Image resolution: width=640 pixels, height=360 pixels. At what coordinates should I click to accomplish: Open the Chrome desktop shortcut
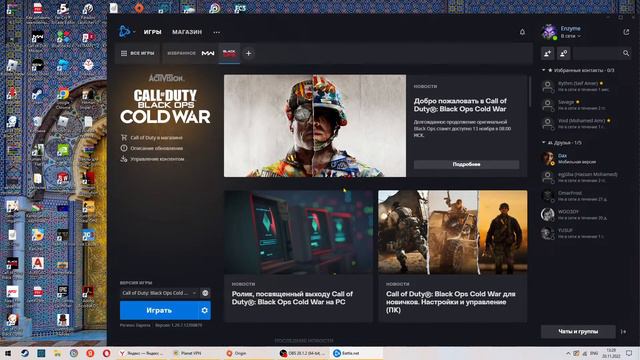(x=62, y=97)
